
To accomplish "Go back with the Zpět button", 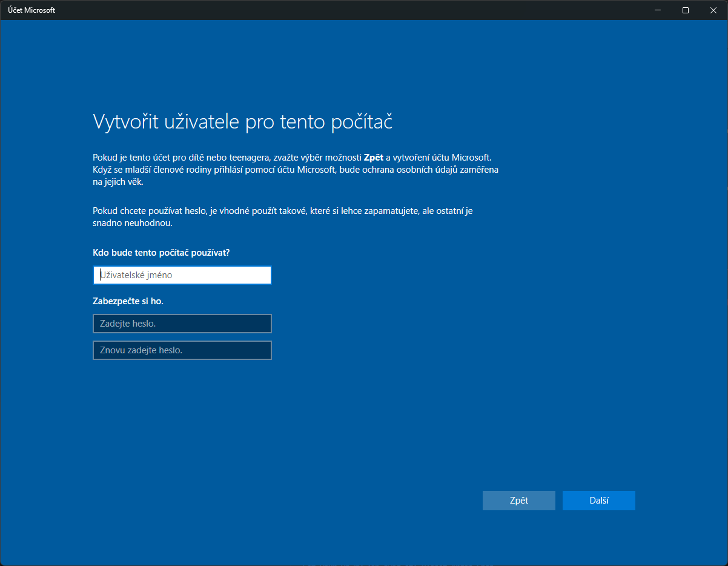I will tap(519, 501).
